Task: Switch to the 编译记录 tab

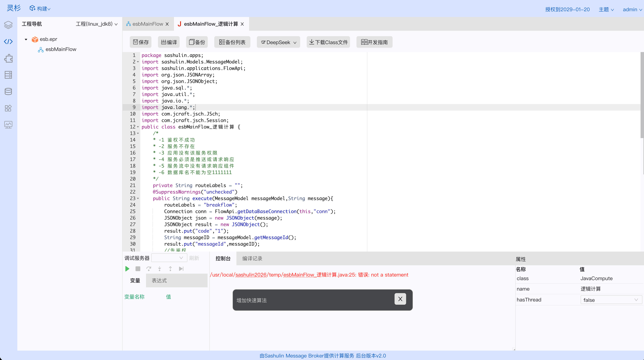Action: click(252, 258)
